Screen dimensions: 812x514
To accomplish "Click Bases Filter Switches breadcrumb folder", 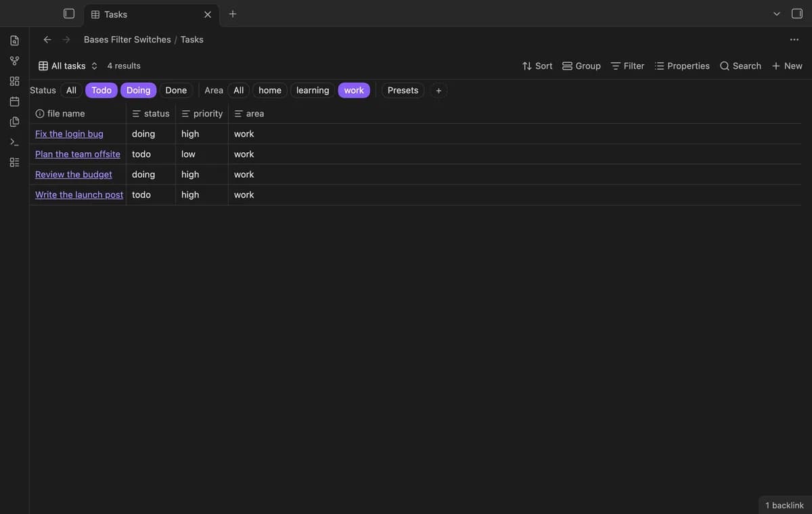I will pyautogui.click(x=127, y=39).
